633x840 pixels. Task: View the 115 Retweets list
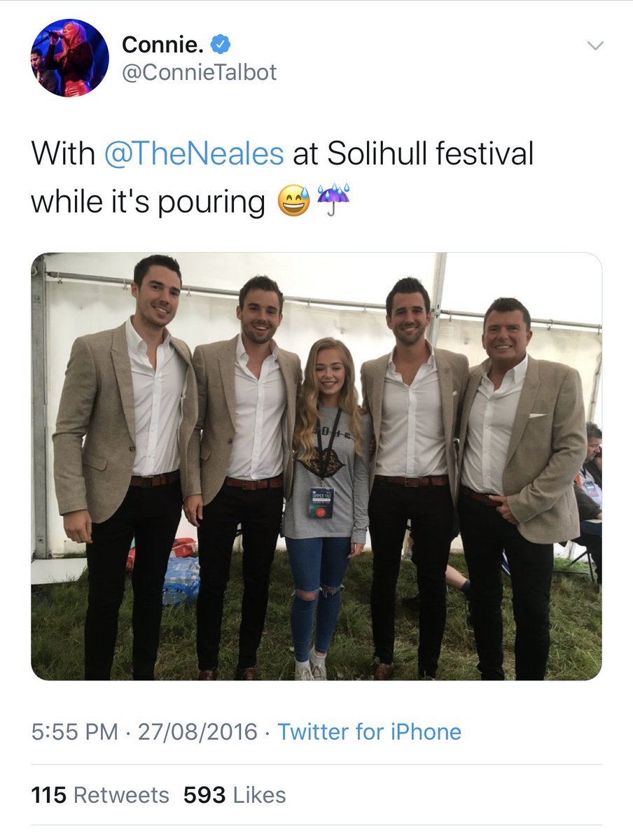(100, 795)
